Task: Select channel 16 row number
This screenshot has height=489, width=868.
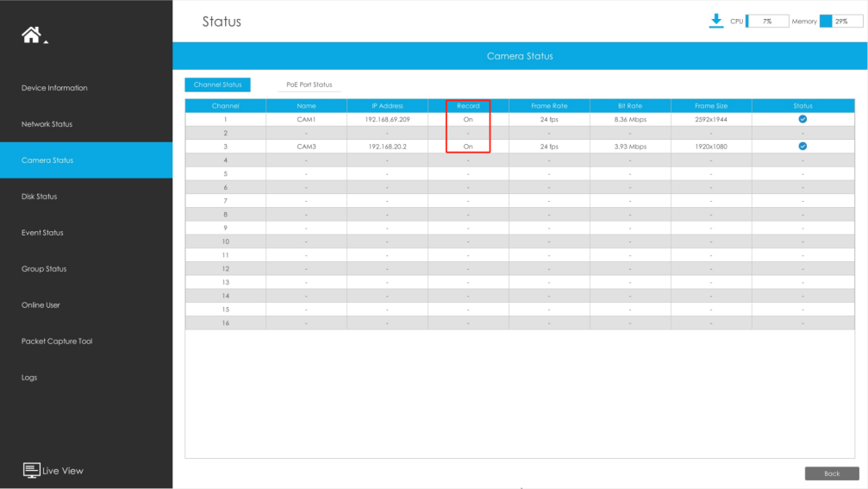Action: coord(225,323)
